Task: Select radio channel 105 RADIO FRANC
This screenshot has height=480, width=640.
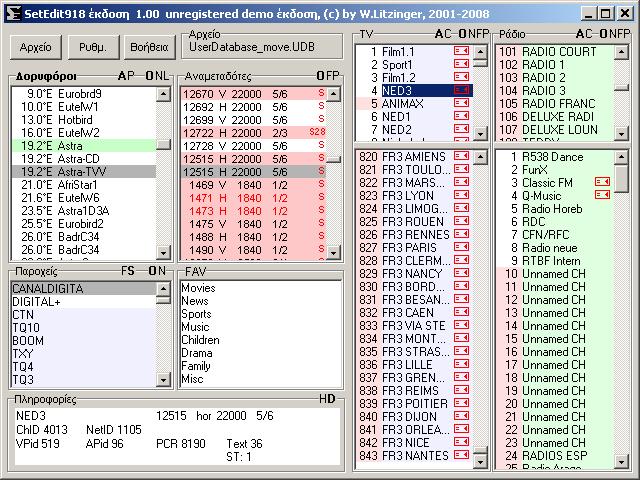Action: [x=555, y=104]
